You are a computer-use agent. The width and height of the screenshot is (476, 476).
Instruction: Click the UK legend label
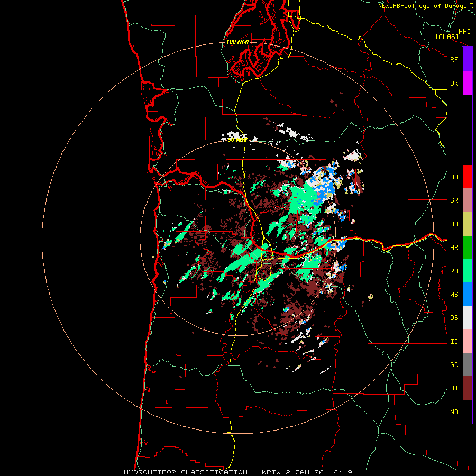click(454, 83)
